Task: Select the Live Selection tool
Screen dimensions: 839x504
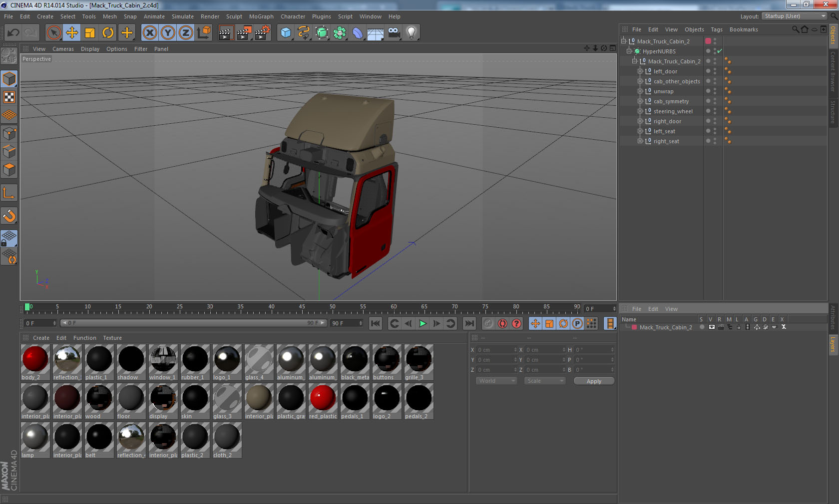Action: [x=53, y=33]
